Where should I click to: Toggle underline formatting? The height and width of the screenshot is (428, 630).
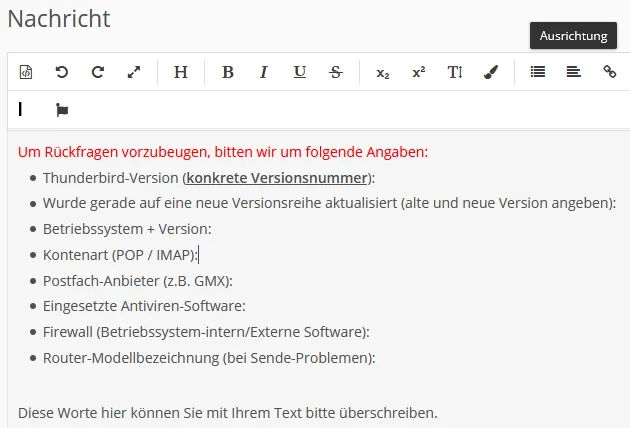click(x=300, y=72)
